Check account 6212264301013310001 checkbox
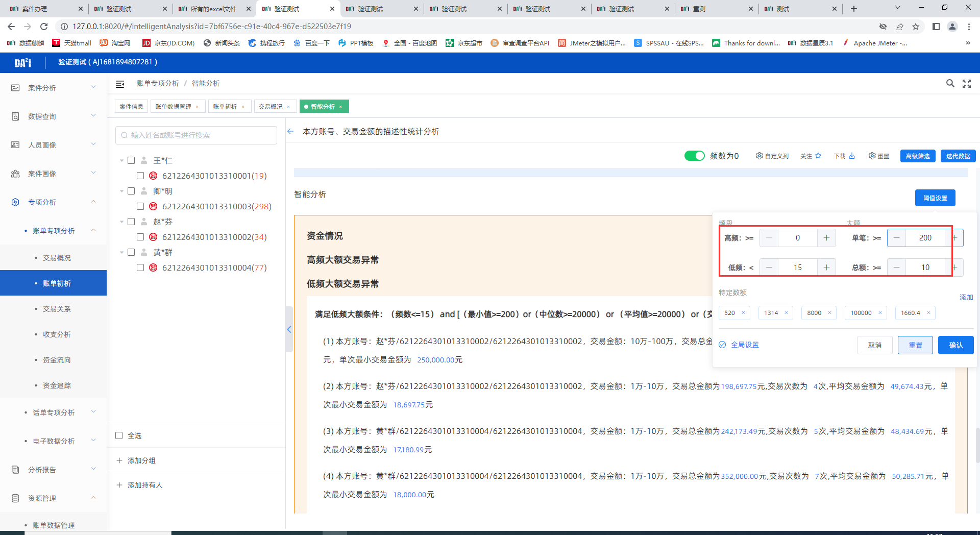Viewport: 980px width, 535px height. coord(140,176)
